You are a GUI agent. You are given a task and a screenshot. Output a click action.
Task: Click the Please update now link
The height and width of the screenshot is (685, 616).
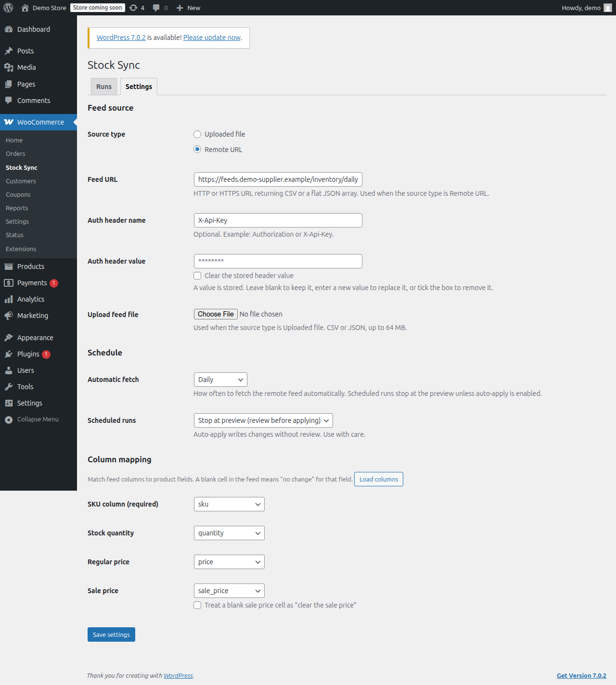212,38
